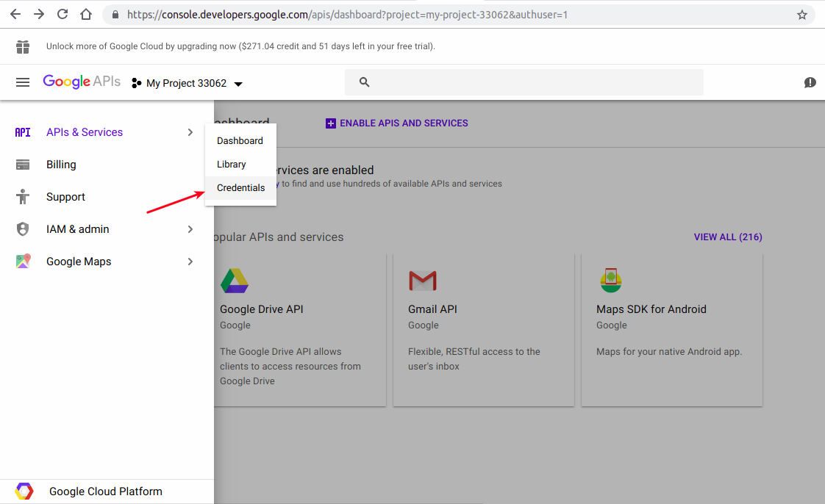
Task: Open the Google Drive API card title
Action: [262, 309]
